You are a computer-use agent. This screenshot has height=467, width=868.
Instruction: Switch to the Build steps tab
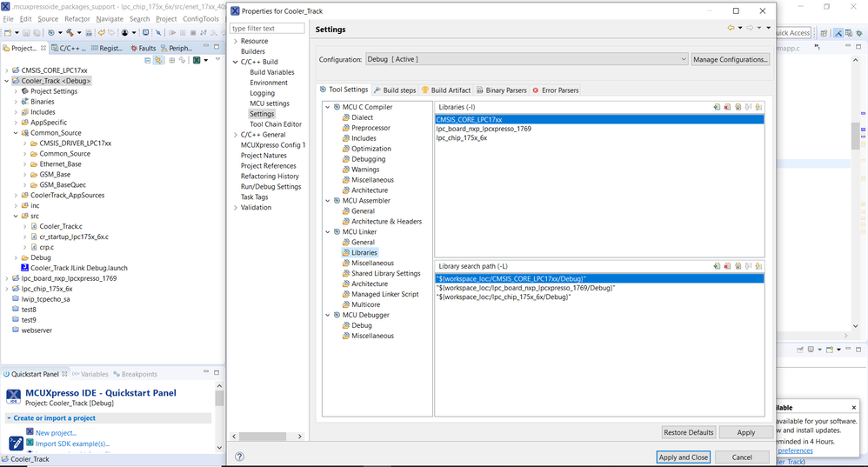395,90
